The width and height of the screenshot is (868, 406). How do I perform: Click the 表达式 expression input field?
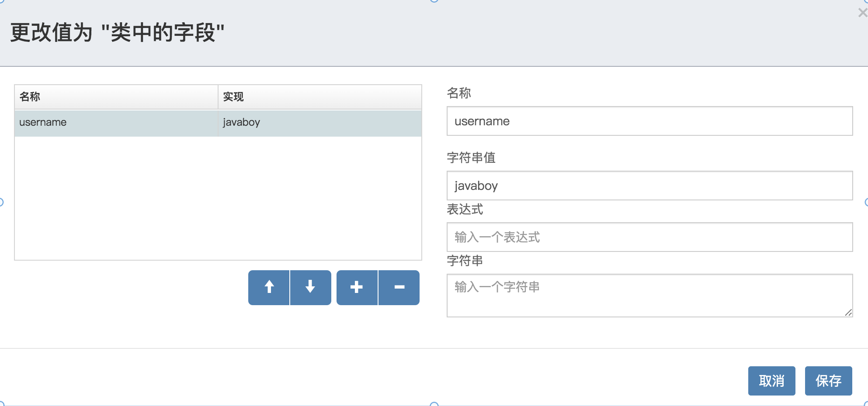click(649, 237)
